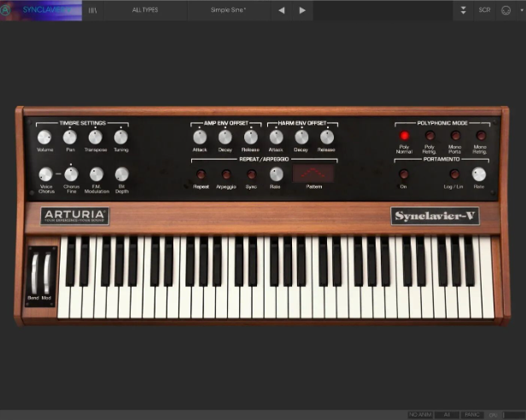Go to the previous preset arrow
Viewport: 526px width, 420px height.
point(282,10)
